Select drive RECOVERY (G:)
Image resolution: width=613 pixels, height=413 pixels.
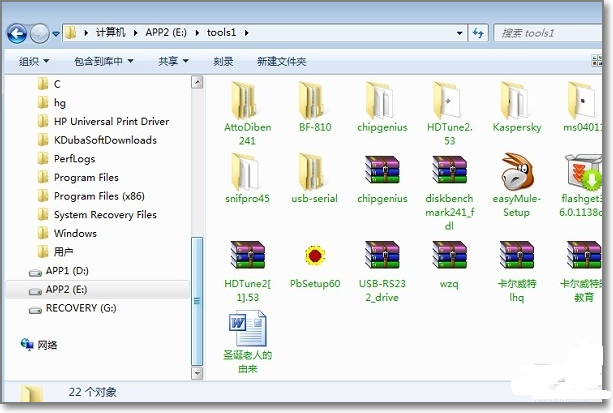[73, 308]
